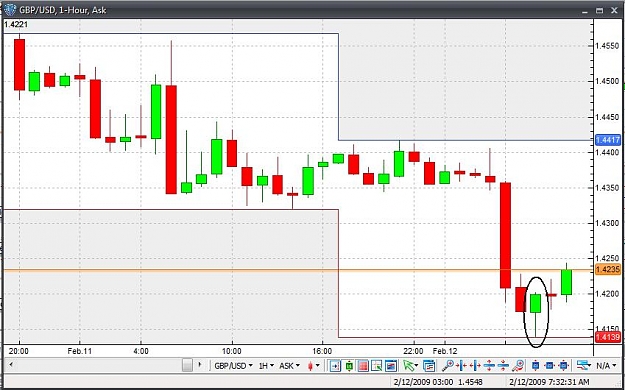Viewport: 625px width, 390px height.
Task: Open the candlestick chart type dropdown
Action: point(314,365)
